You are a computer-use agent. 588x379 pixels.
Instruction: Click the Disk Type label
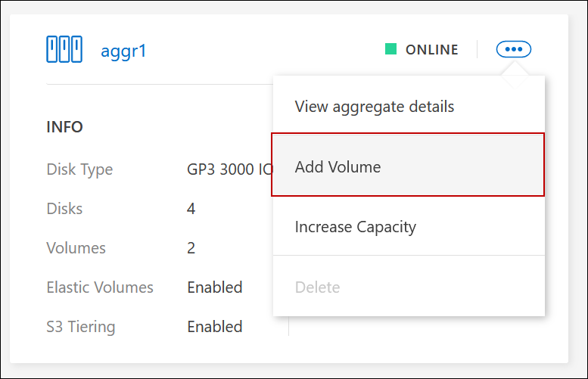[79, 169]
